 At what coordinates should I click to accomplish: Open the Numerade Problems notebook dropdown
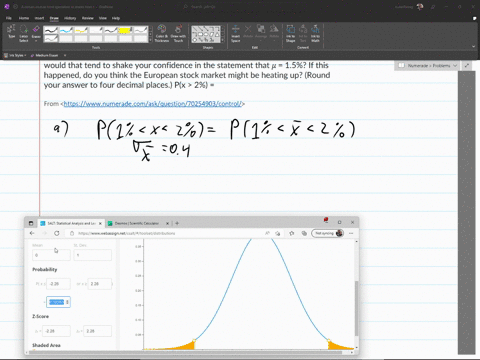428,66
